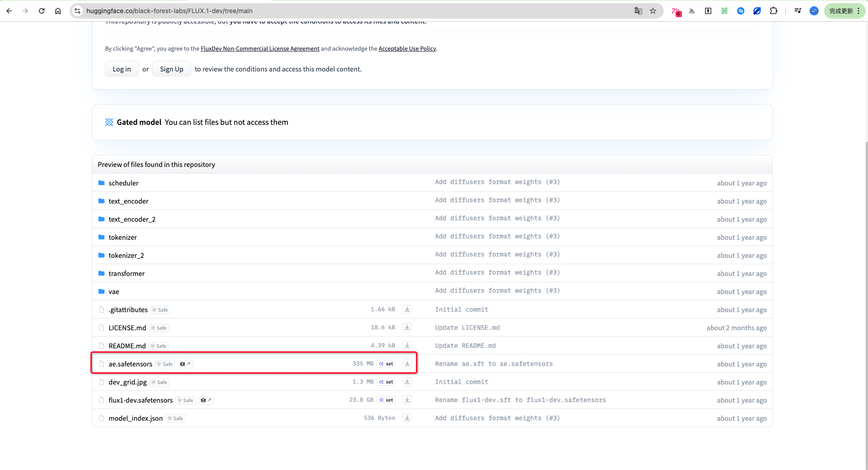
Task: Open the transformer folder
Action: coord(127,273)
